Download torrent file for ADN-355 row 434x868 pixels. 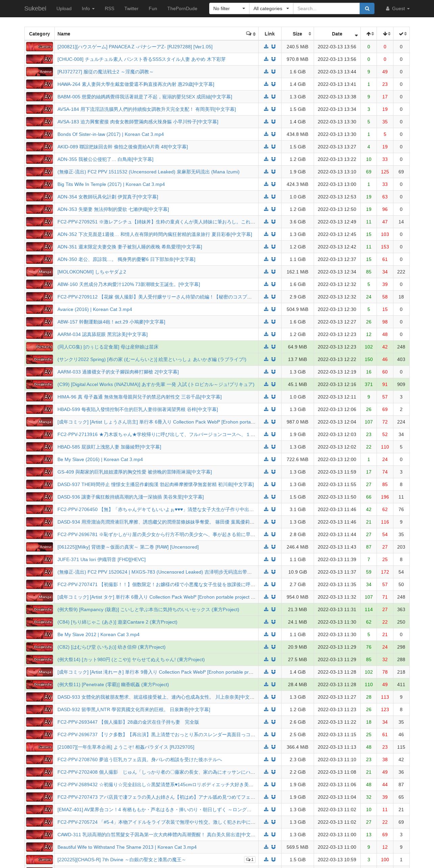tap(266, 159)
